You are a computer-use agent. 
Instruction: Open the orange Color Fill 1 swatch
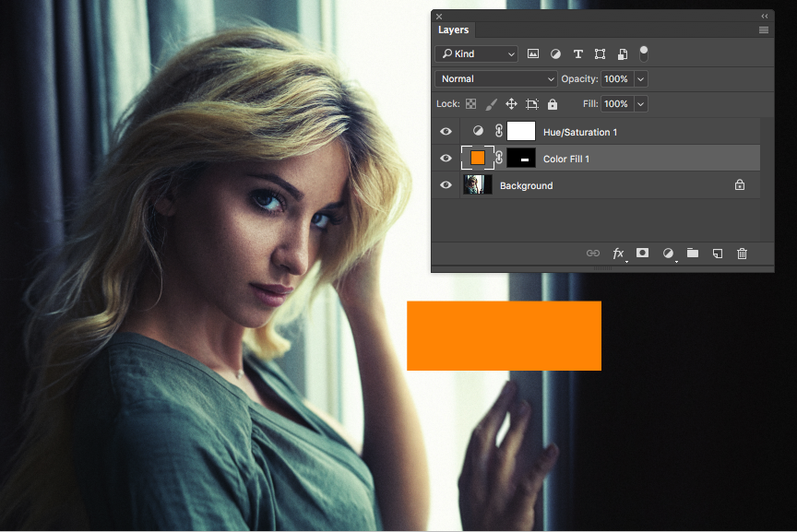pos(478,158)
